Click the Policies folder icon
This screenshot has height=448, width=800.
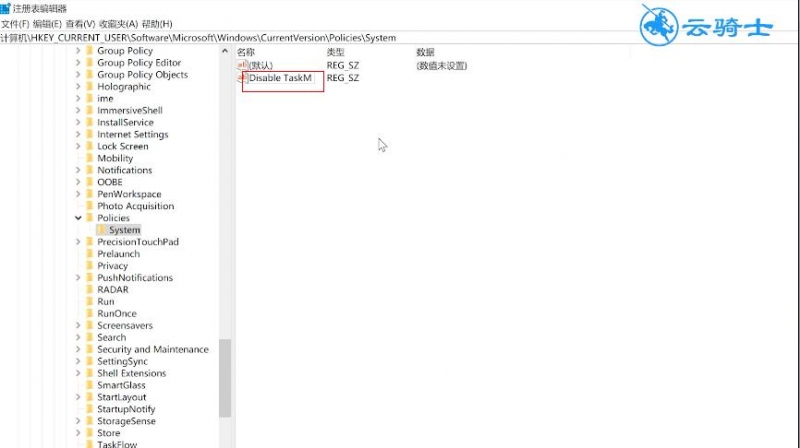click(90, 218)
